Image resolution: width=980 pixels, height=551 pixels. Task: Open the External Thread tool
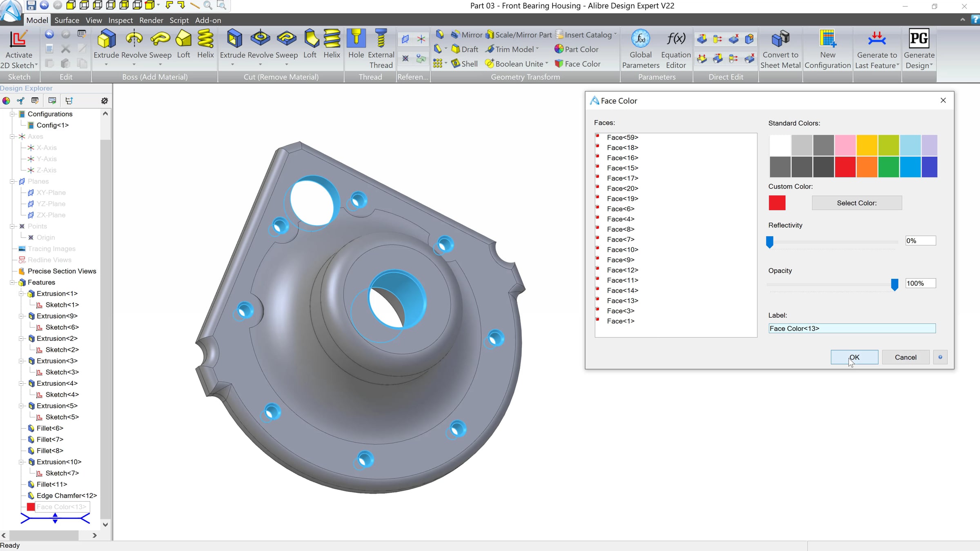(x=381, y=49)
